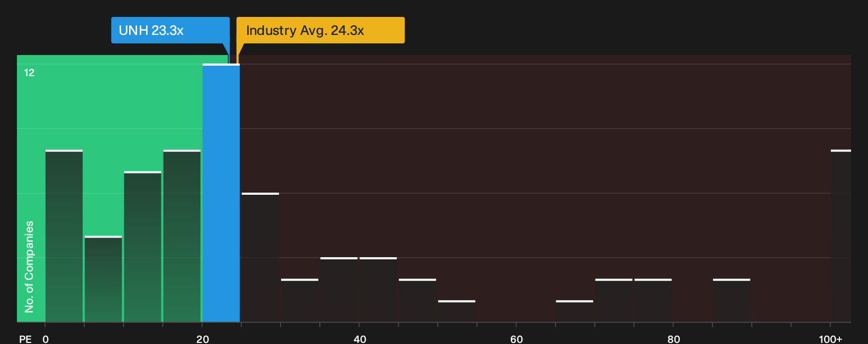
Task: Click the '100+' x-axis tick label
Action: pos(830,339)
